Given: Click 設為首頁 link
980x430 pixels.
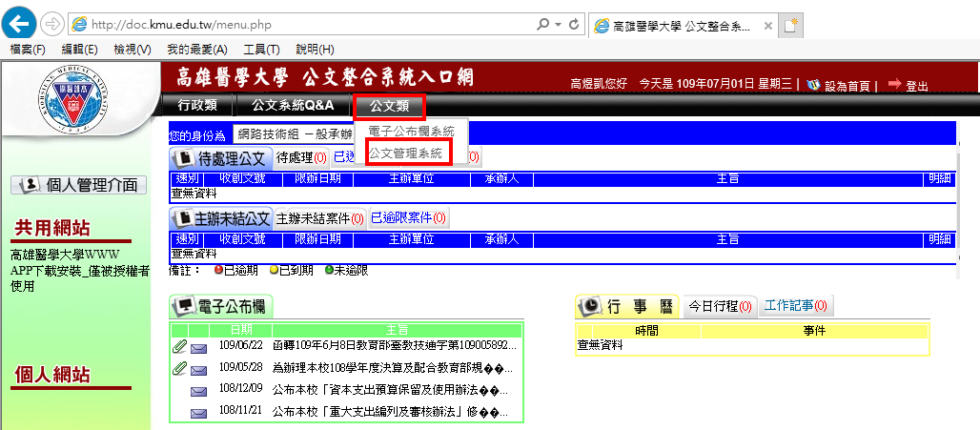Looking at the screenshot, I should 847,86.
